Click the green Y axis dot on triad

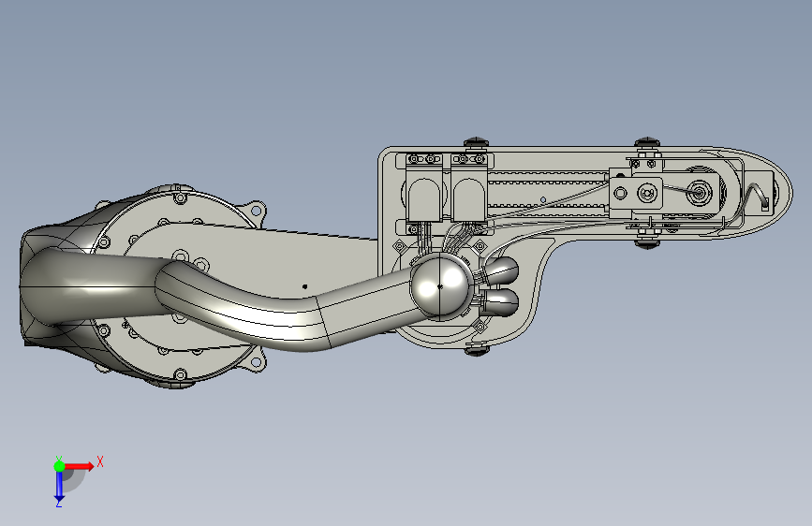(x=59, y=466)
